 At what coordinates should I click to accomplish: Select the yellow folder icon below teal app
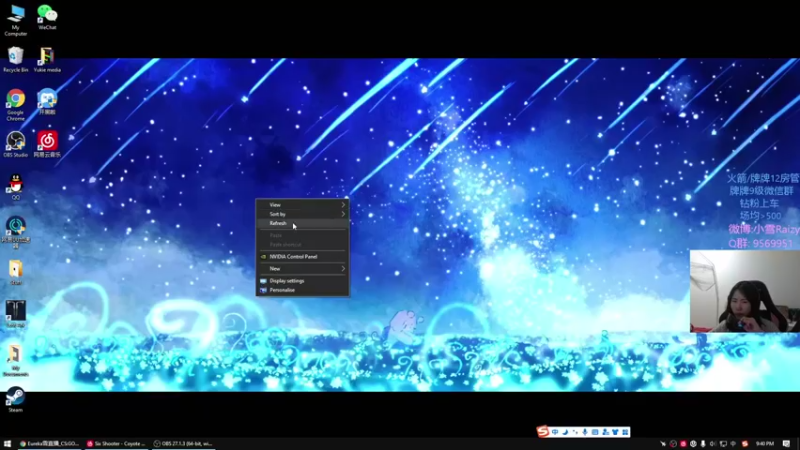(16, 272)
